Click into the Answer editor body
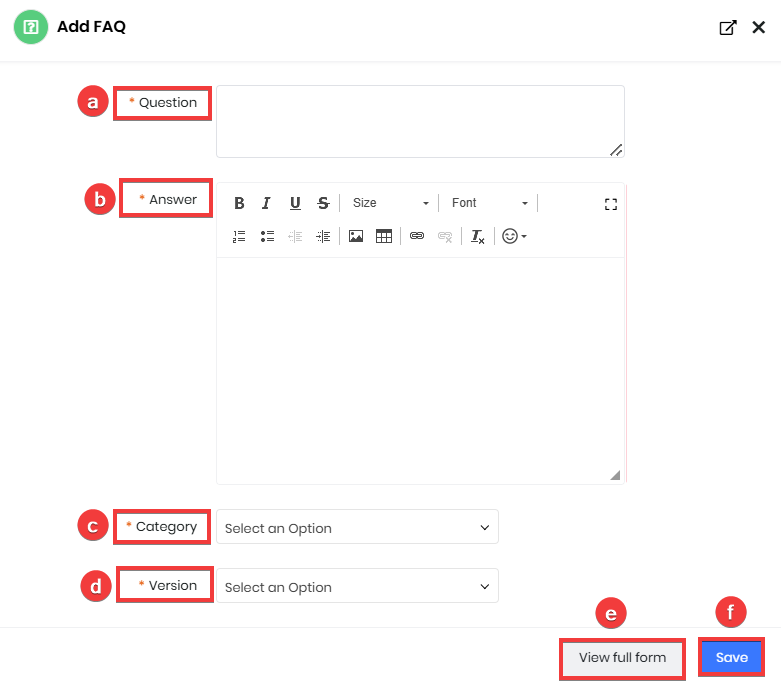 click(420, 370)
